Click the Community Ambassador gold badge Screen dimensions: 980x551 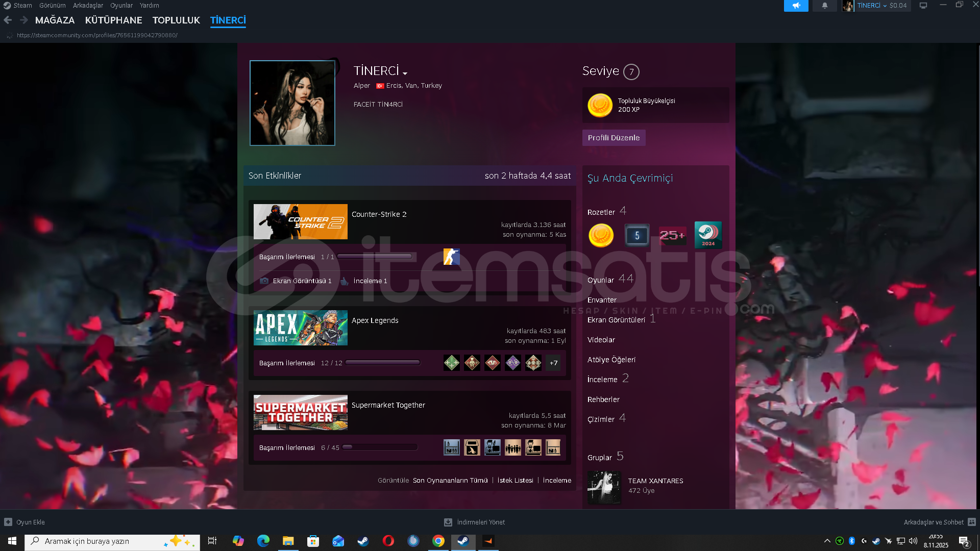[x=601, y=235]
